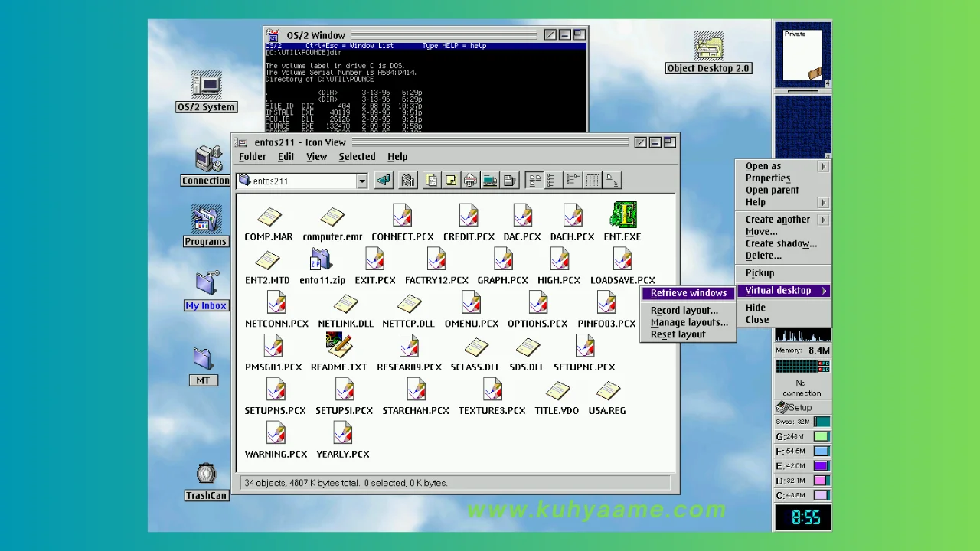Image resolution: width=980 pixels, height=551 pixels.
Task: Open the MT desktop folder icon
Action: pyautogui.click(x=203, y=360)
